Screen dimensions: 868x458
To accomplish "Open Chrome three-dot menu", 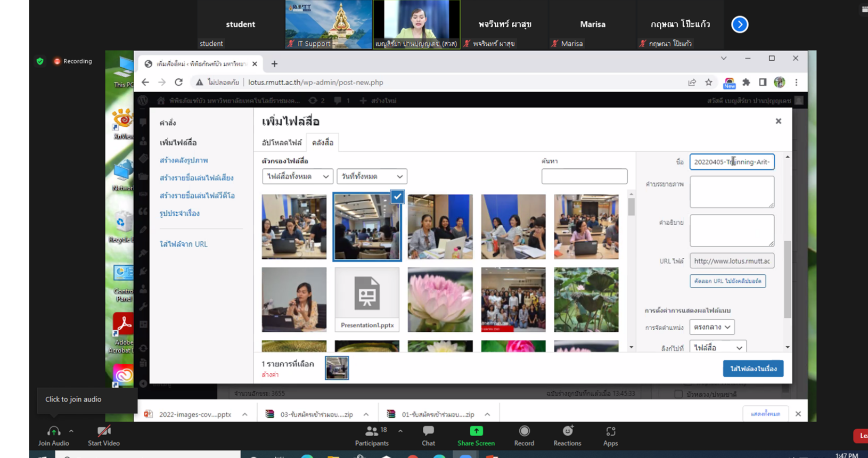I will pos(797,82).
